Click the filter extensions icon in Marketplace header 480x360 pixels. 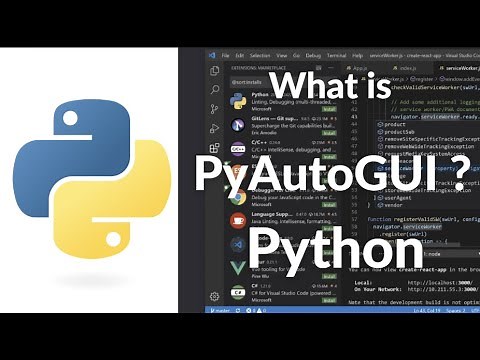[319, 68]
